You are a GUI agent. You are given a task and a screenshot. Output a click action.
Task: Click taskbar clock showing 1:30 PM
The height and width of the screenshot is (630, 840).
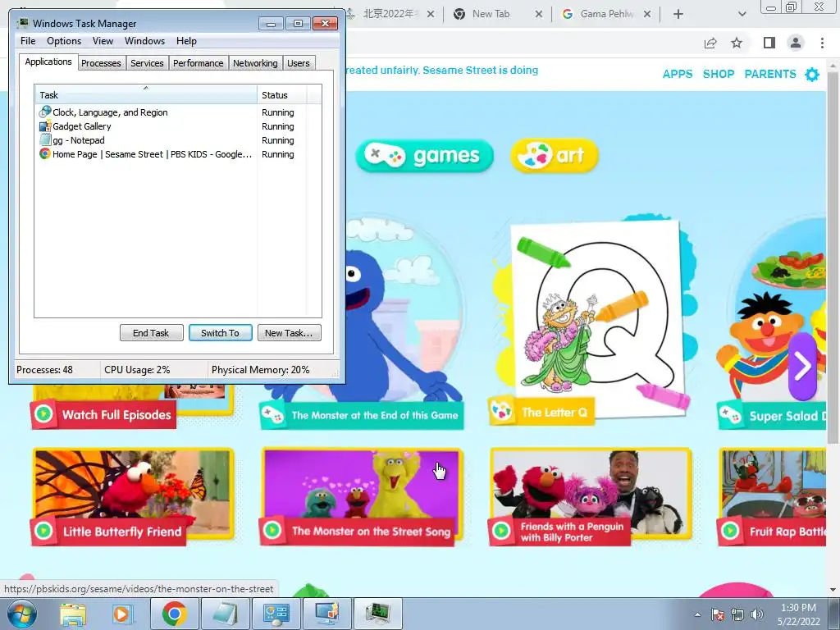pos(798,614)
